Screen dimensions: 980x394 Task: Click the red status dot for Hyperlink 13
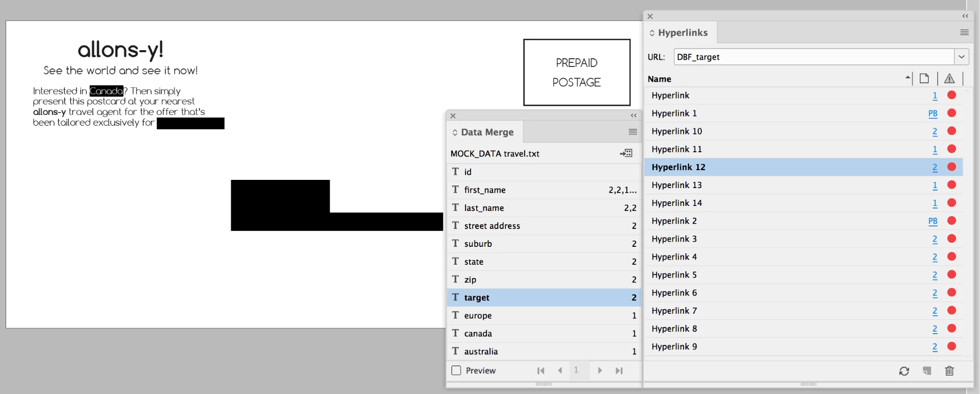pyautogui.click(x=951, y=184)
